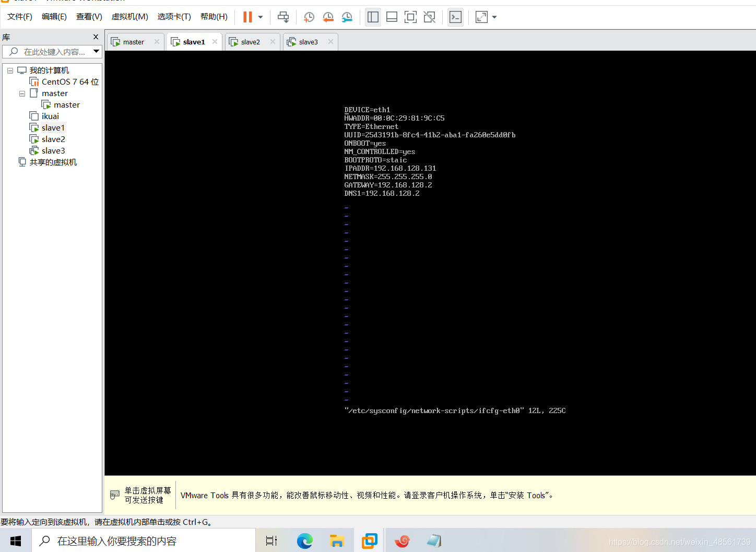The height and width of the screenshot is (552, 756).
Task: Open the stretch display dropdown arrow
Action: 494,17
